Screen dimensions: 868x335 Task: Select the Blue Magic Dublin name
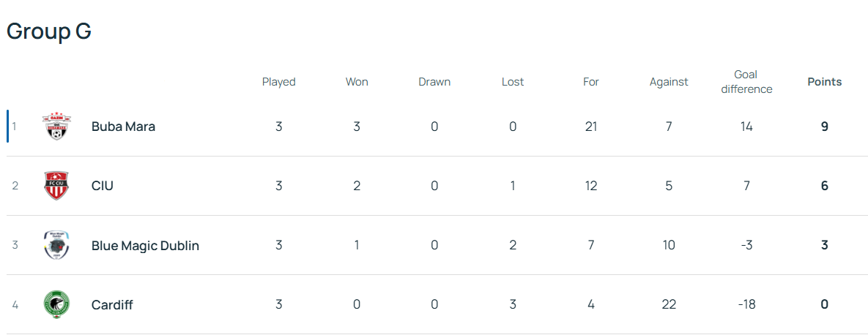pos(145,245)
